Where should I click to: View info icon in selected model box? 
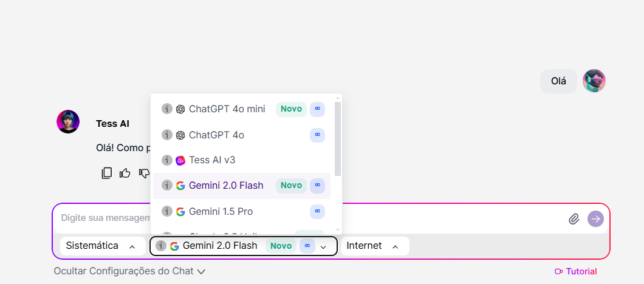[160, 246]
